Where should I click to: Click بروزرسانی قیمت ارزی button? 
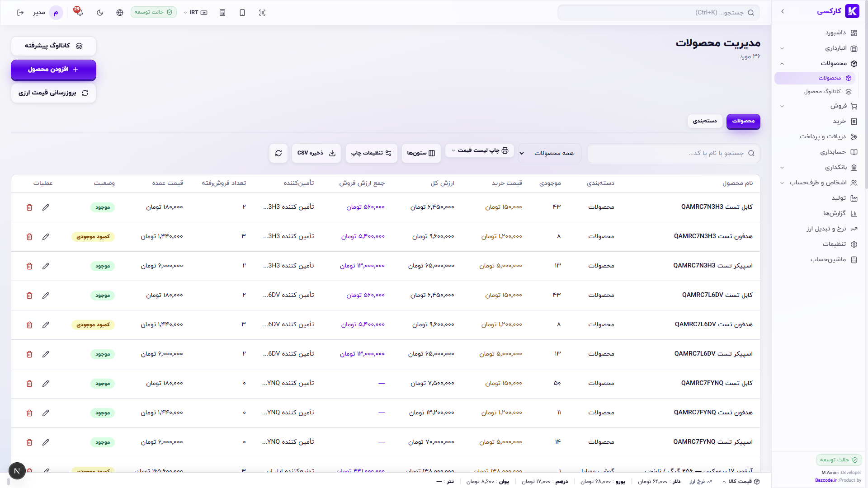[x=53, y=93]
